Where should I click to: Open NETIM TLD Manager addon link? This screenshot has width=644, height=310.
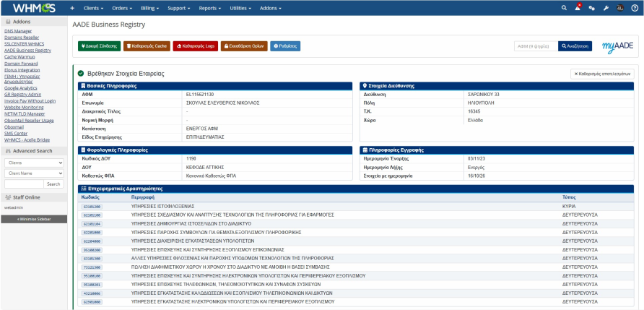tap(25, 114)
